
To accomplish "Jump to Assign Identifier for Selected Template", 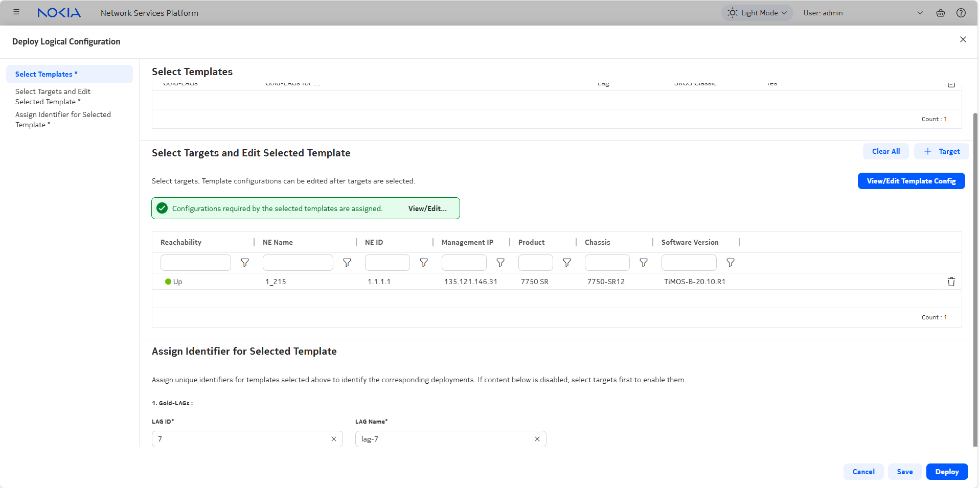I will tap(62, 120).
